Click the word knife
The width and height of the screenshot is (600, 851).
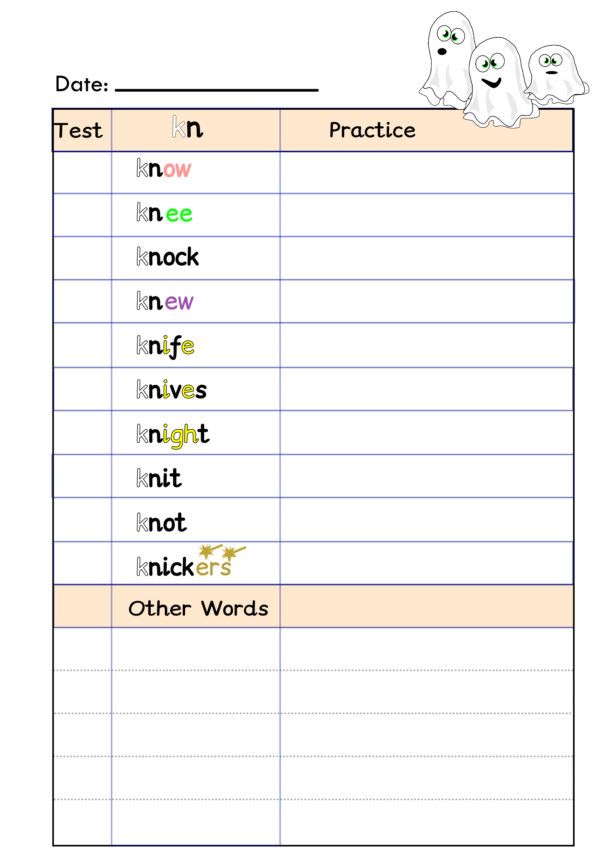[165, 346]
